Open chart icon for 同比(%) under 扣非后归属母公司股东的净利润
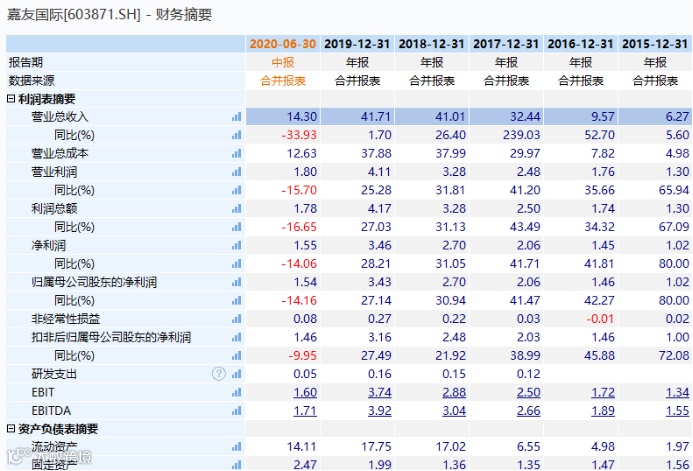 point(236,356)
